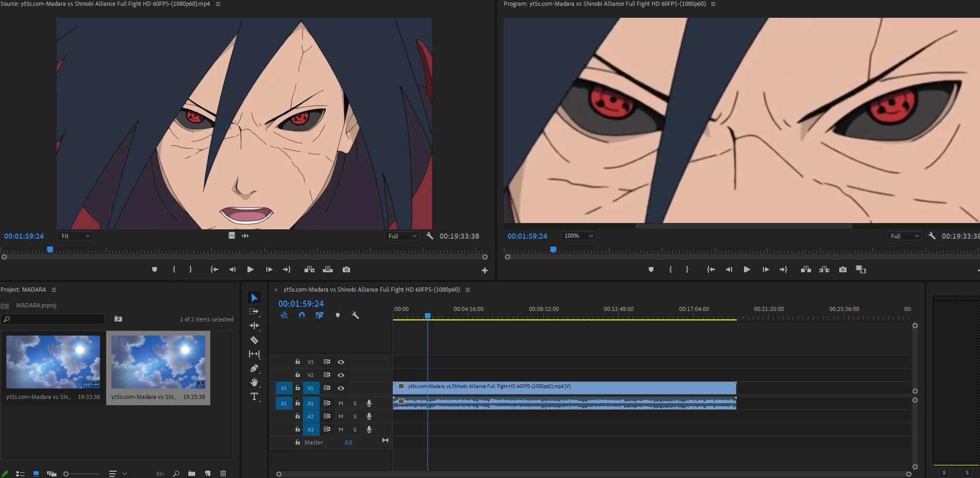Open Source panel menu

(218, 4)
